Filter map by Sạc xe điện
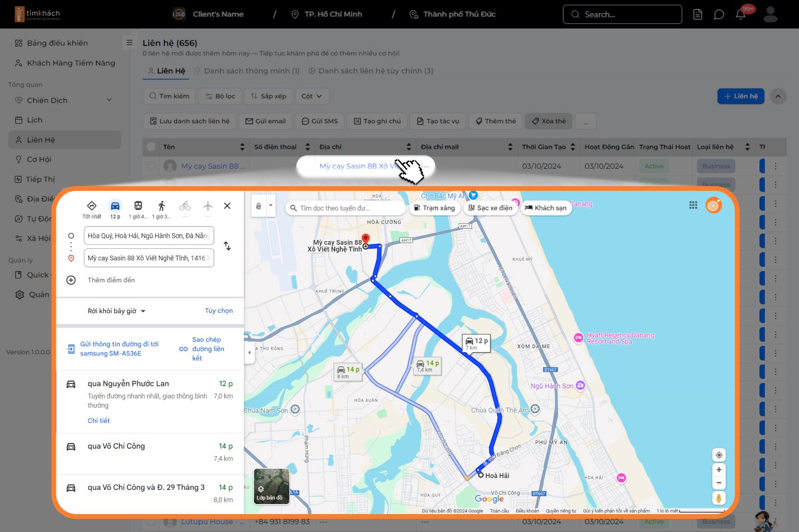The height and width of the screenshot is (532, 799). click(490, 208)
